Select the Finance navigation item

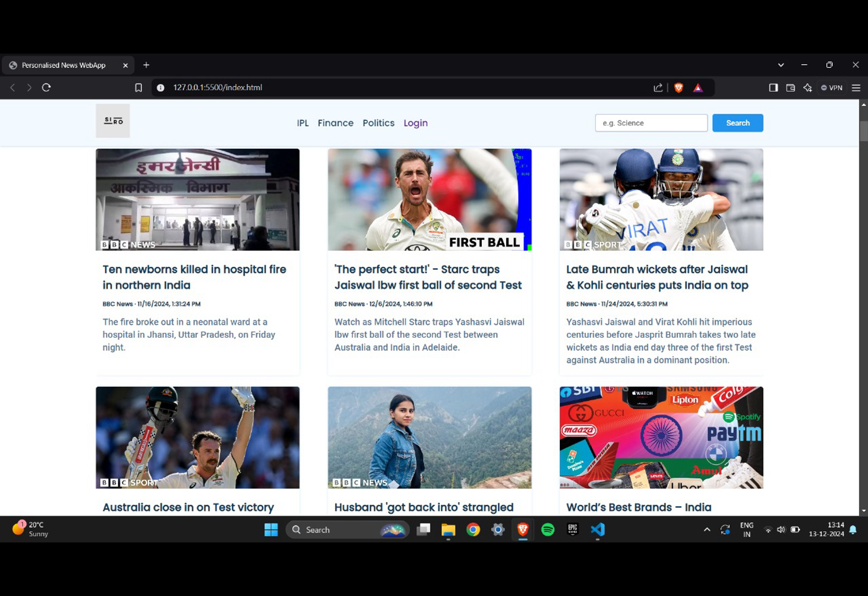point(335,123)
